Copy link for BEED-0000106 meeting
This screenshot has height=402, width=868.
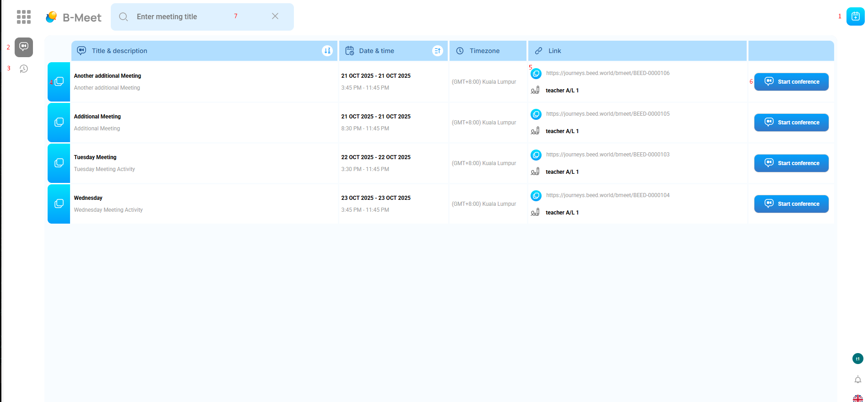click(536, 74)
